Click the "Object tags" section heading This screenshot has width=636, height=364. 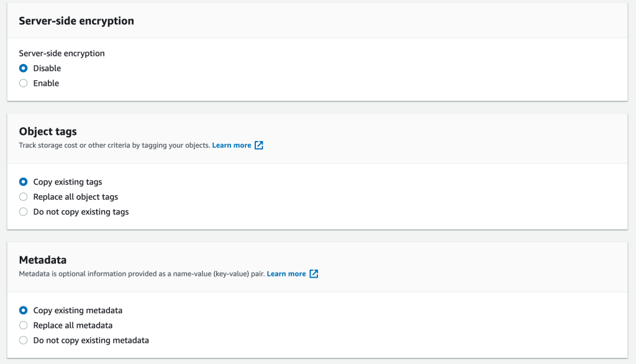[47, 131]
